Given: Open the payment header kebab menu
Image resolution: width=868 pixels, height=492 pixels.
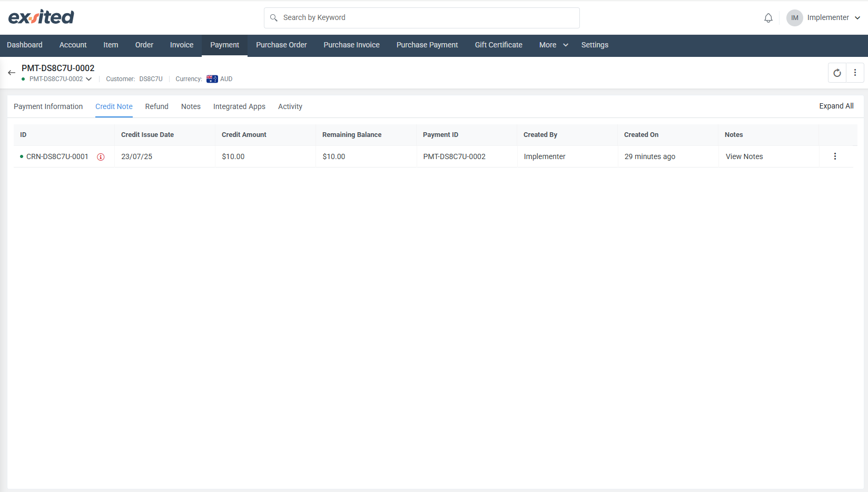Looking at the screenshot, I should (855, 73).
